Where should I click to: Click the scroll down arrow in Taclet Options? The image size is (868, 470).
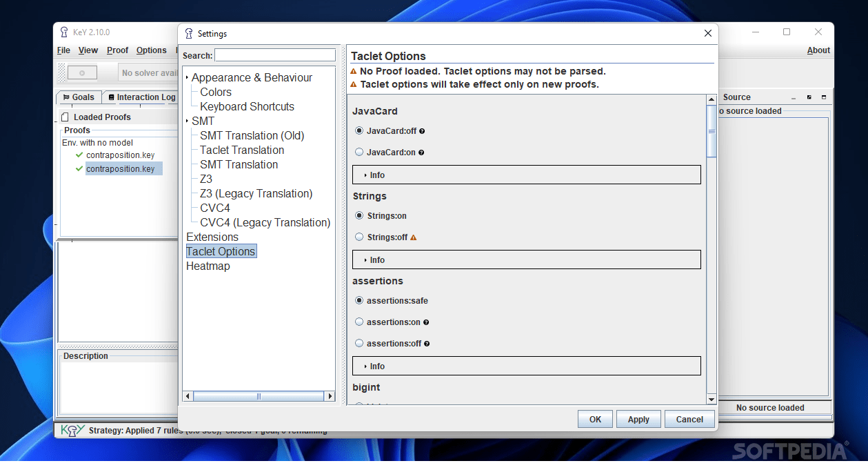coord(711,399)
